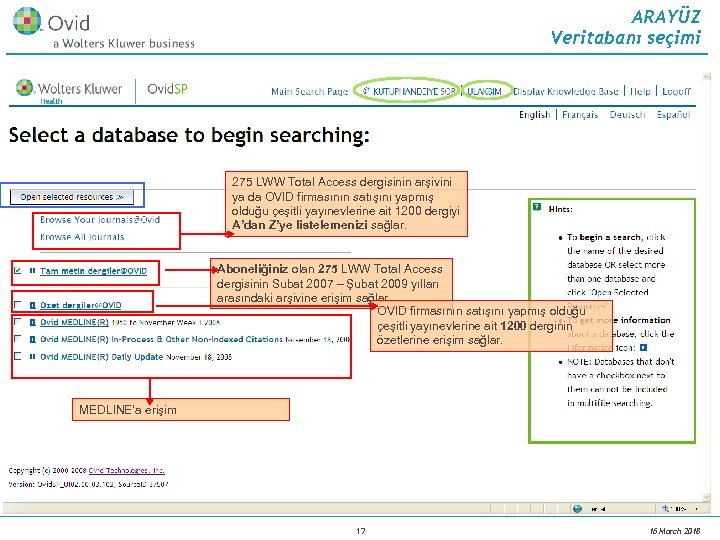This screenshot has height=540, width=720.
Task: Open Ovid Technologies, Inc. copyright link
Action: click(x=126, y=470)
